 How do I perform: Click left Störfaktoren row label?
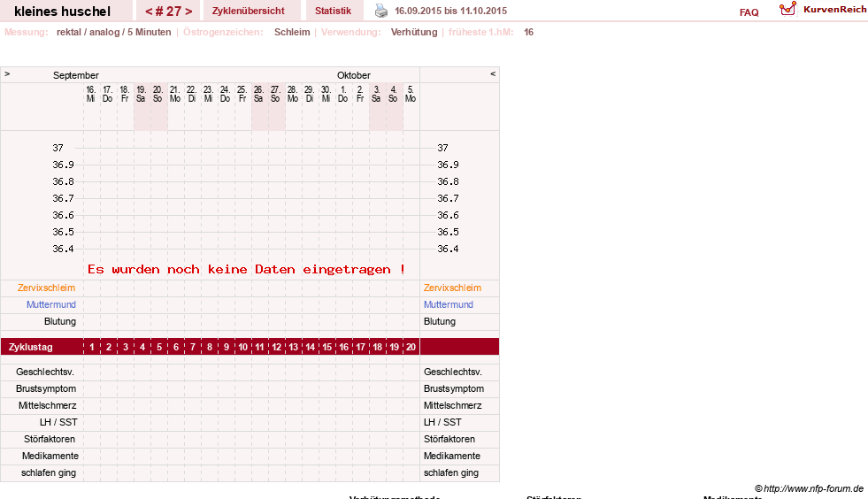[50, 439]
